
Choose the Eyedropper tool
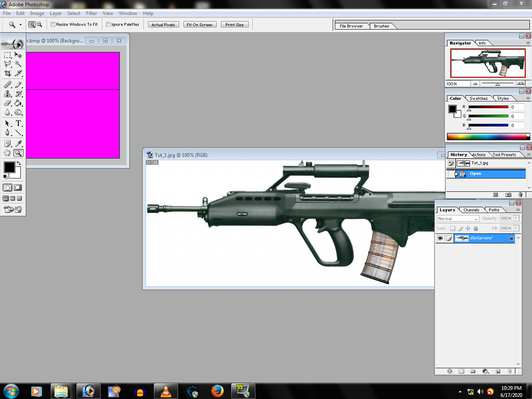[x=18, y=144]
